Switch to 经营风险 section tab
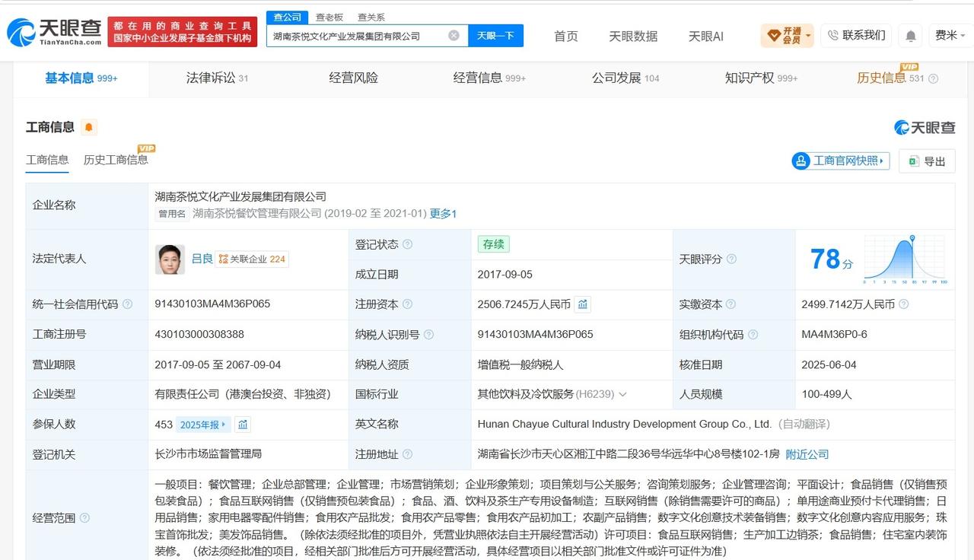The height and width of the screenshot is (560, 974). coord(353,78)
